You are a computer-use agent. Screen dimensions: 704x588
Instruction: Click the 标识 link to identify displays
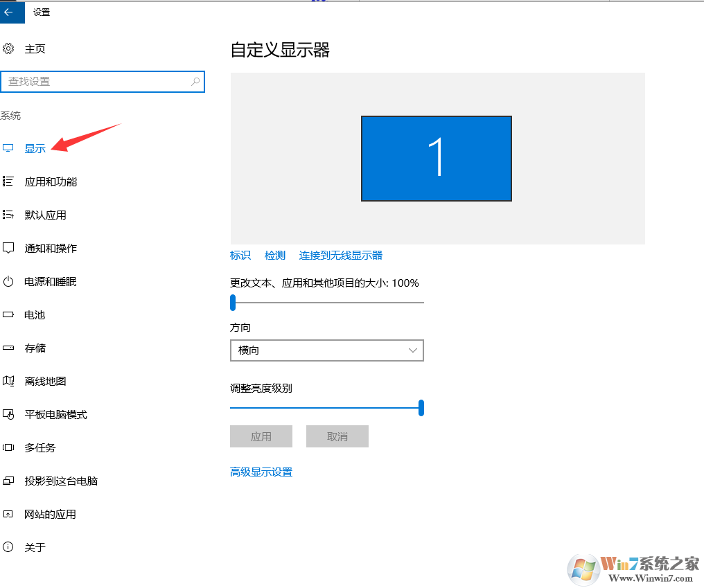coord(240,255)
